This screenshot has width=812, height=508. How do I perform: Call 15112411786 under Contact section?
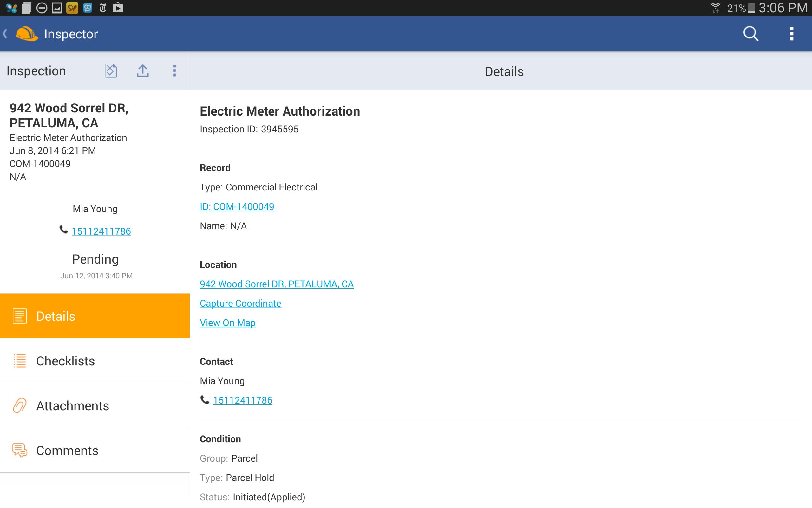(x=243, y=400)
